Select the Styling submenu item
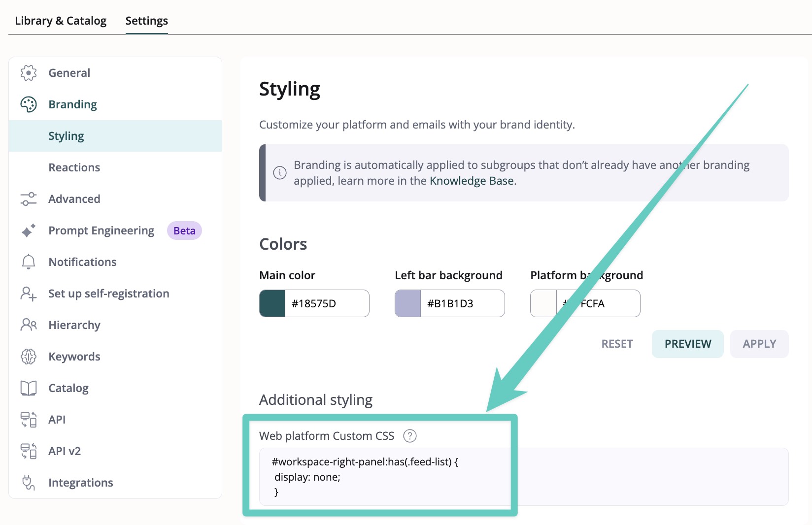Image resolution: width=812 pixels, height=525 pixels. point(66,136)
